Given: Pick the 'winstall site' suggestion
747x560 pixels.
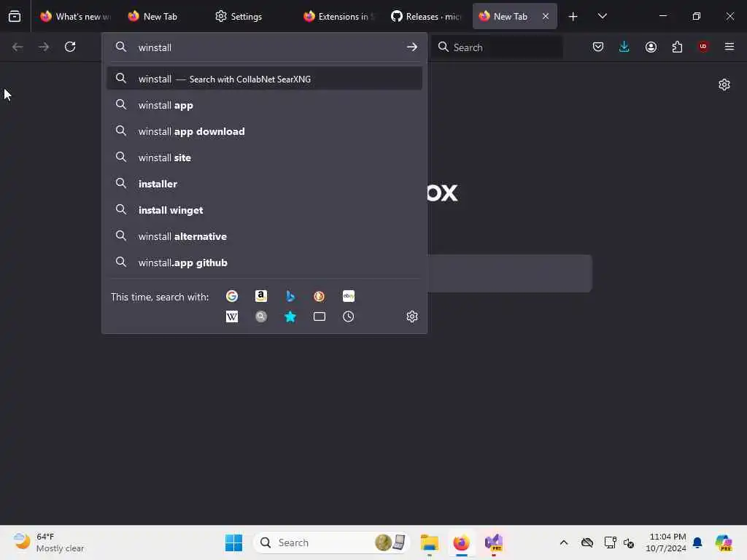Looking at the screenshot, I should pyautogui.click(x=264, y=157).
